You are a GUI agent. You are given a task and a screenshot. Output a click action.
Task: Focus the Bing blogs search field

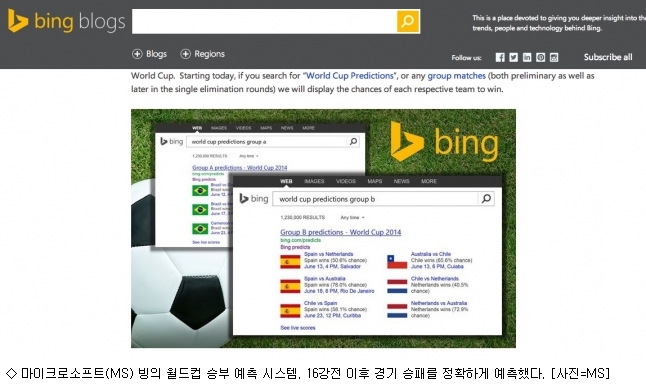(264, 21)
